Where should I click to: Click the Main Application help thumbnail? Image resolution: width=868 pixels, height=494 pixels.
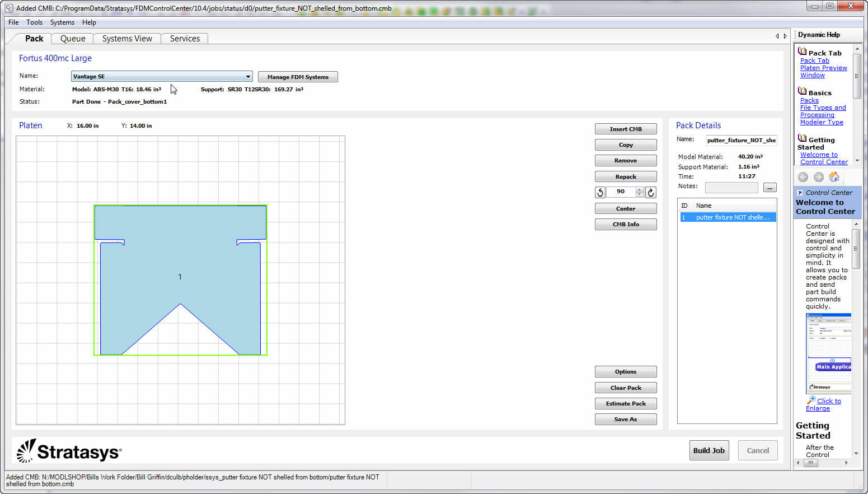pyautogui.click(x=828, y=353)
